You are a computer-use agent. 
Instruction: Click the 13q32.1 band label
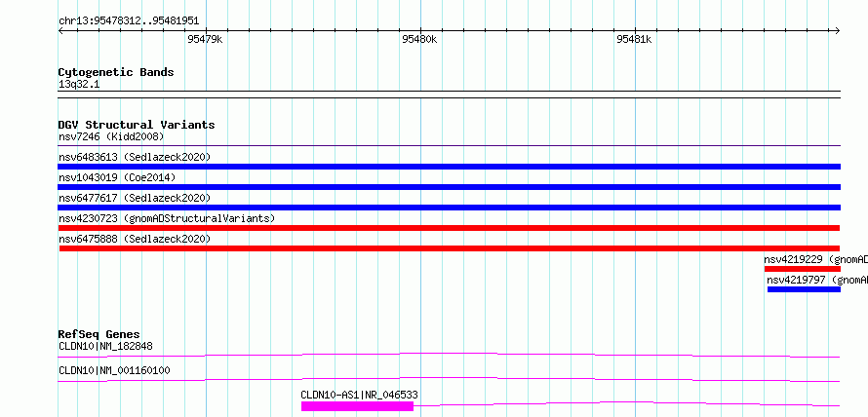(x=79, y=85)
